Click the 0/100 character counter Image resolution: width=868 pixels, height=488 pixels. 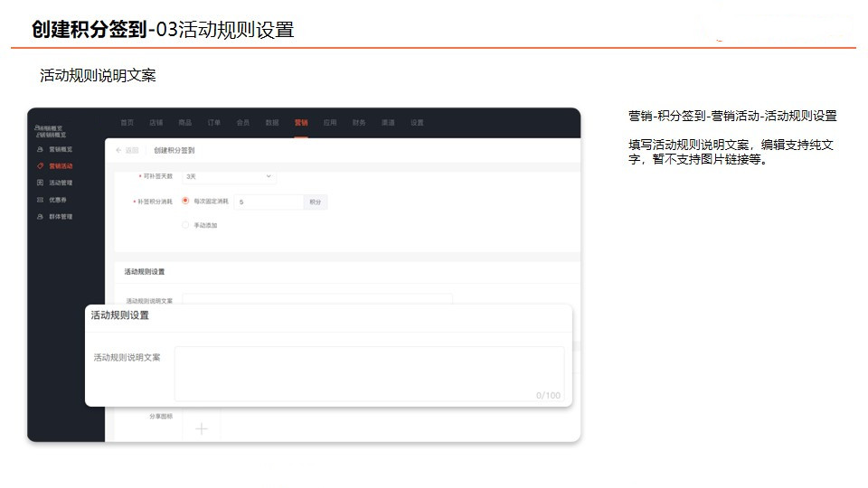(548, 395)
